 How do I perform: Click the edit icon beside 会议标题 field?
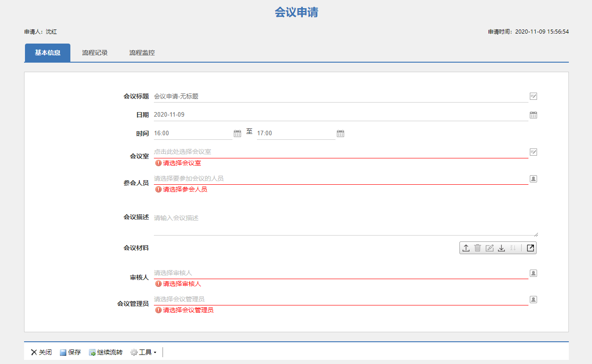tap(533, 96)
